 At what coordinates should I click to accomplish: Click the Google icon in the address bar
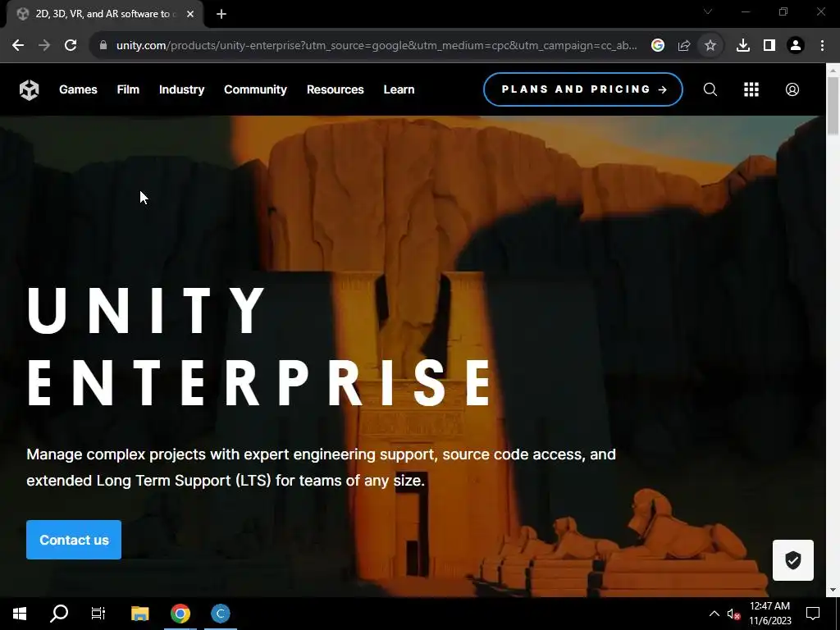[658, 46]
